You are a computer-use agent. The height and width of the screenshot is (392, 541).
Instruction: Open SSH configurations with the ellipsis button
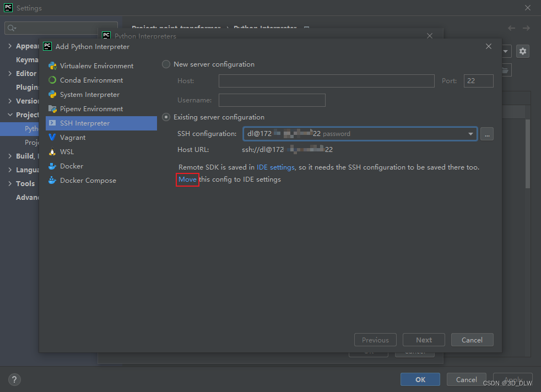tap(487, 134)
